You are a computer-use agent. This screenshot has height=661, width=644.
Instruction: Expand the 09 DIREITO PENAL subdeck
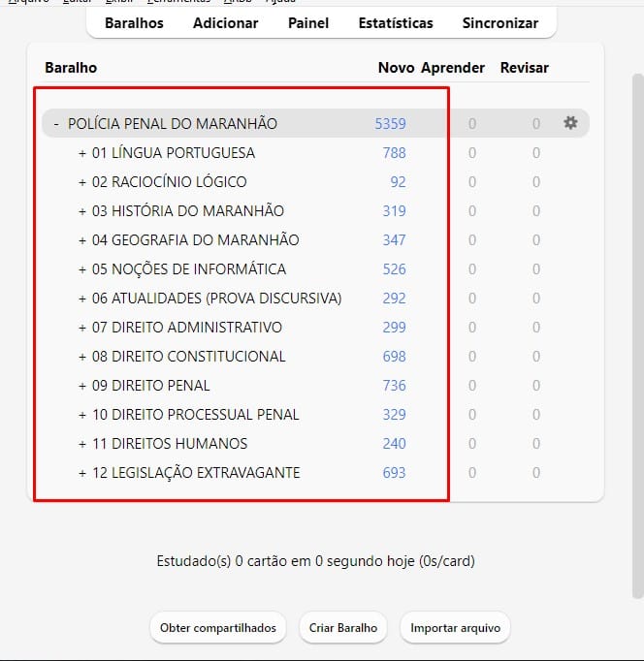[x=82, y=386]
